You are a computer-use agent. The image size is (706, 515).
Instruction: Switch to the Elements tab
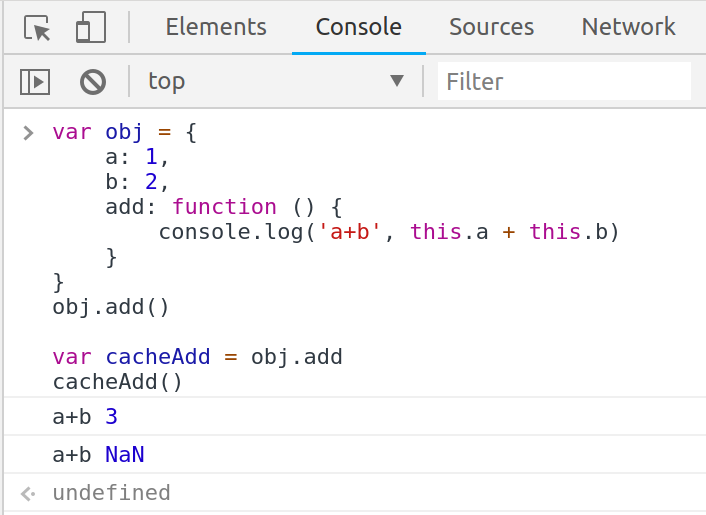[216, 28]
